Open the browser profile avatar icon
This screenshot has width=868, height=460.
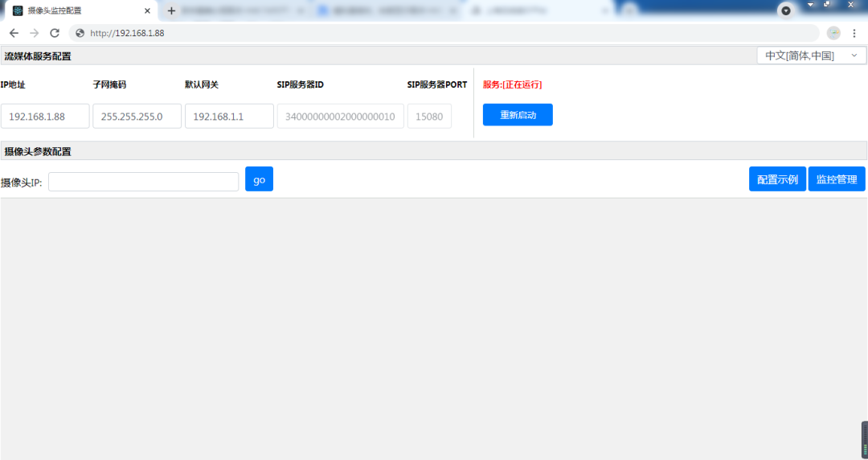(x=833, y=33)
